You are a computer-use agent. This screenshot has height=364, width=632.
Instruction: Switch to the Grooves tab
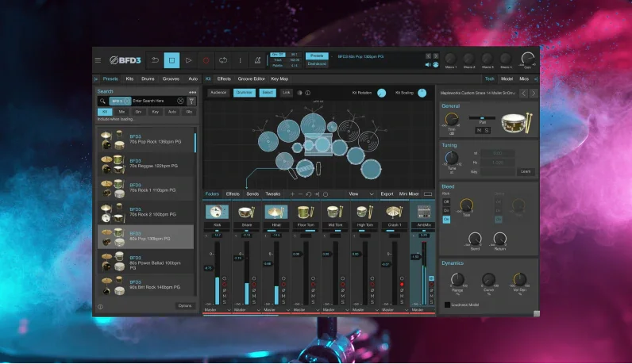pos(170,79)
